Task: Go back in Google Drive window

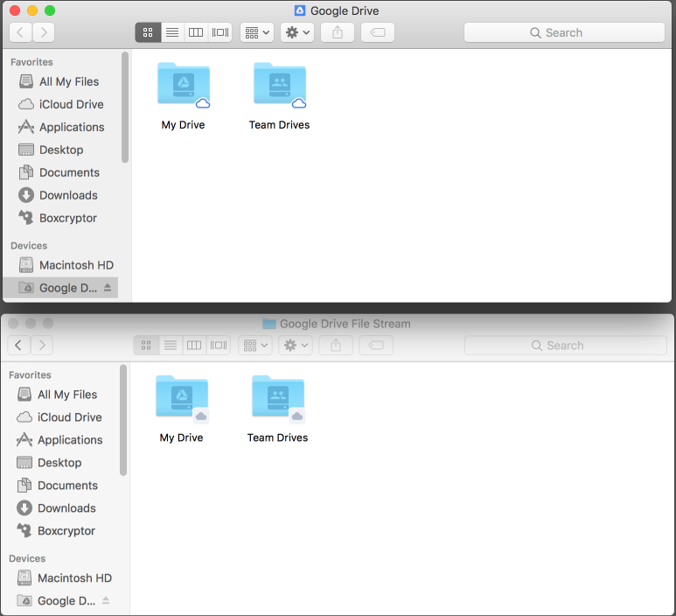Action: tap(20, 32)
